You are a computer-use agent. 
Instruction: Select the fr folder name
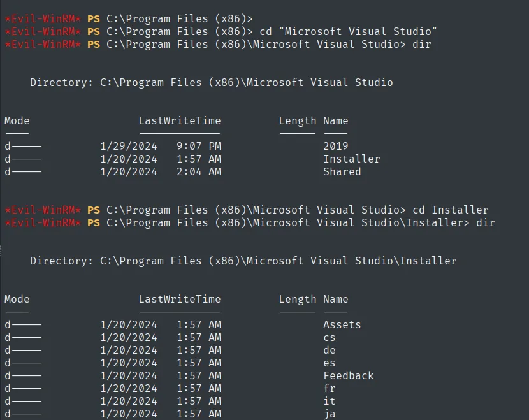click(330, 388)
